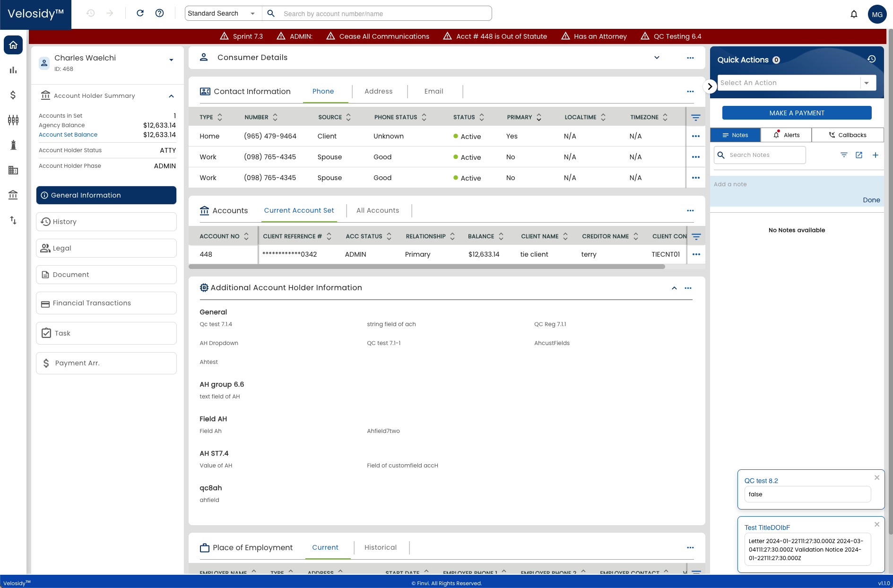The height and width of the screenshot is (588, 893).
Task: Click the MAKE A PAYMENT button
Action: coord(797,112)
